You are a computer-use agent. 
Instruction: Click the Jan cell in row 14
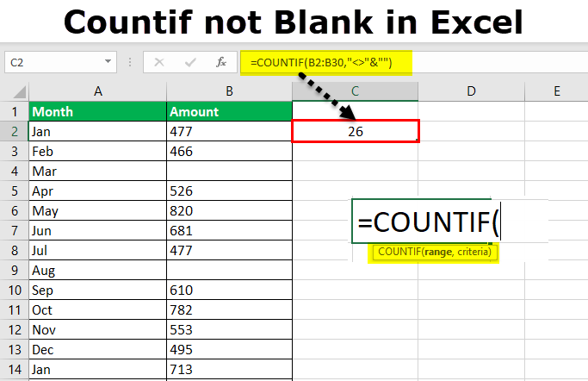pos(98,370)
